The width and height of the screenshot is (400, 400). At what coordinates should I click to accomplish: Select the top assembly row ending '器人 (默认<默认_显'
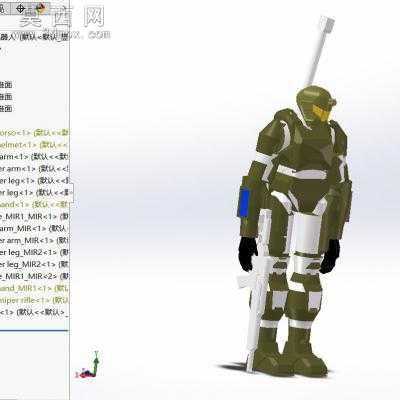pos(34,37)
